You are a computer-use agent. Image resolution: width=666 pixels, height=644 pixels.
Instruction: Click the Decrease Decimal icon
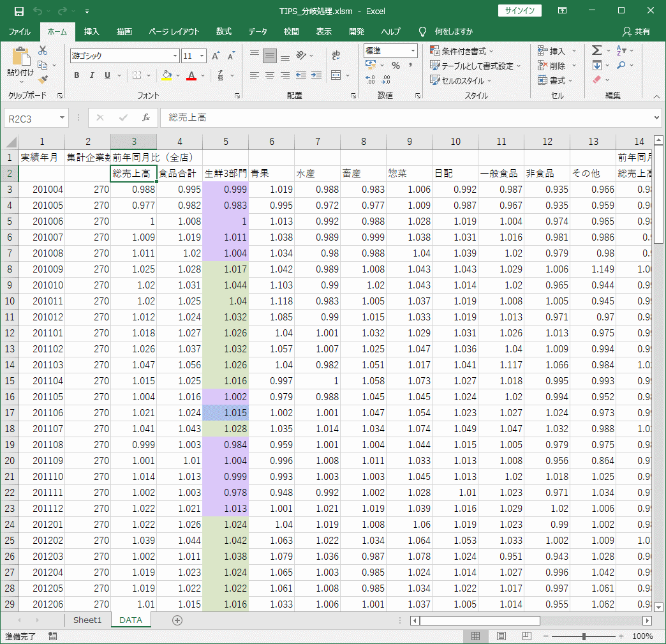pyautogui.click(x=386, y=80)
